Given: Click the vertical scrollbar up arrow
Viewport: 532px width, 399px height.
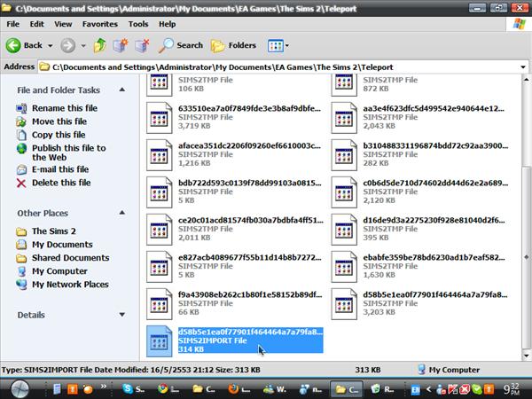Looking at the screenshot, I should click(x=526, y=80).
